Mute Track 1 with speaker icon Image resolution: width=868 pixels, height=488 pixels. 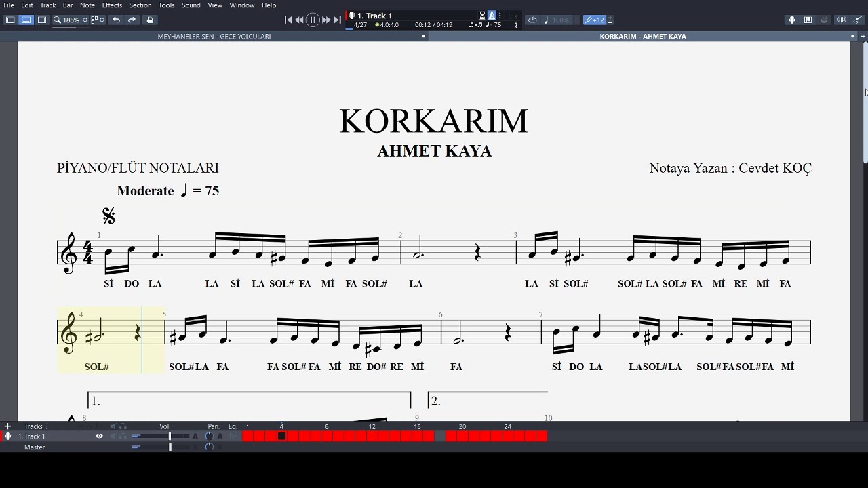(x=113, y=436)
